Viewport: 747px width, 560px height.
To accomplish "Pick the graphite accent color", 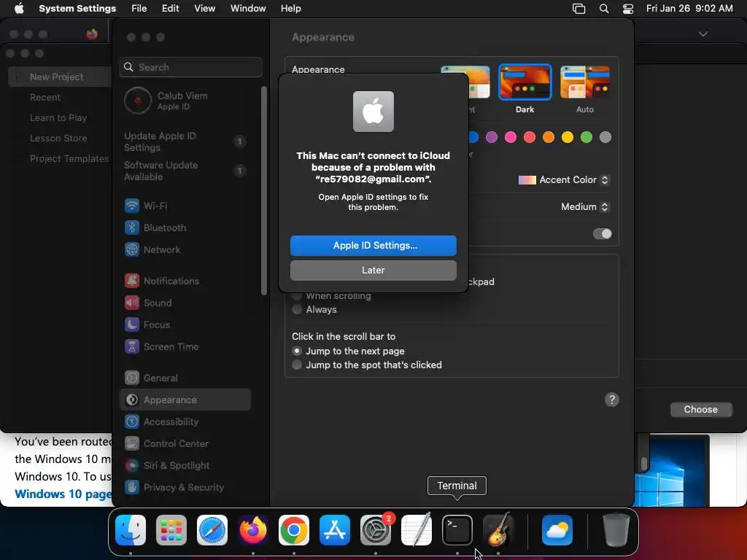I will tap(605, 137).
